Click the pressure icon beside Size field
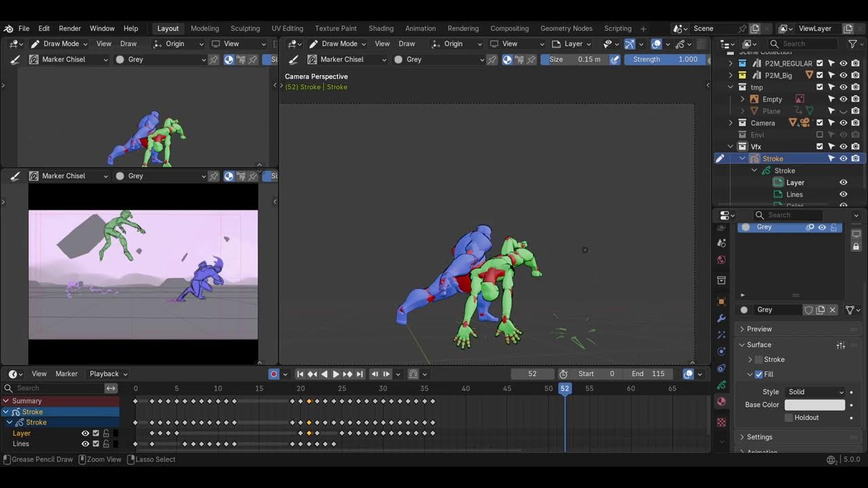Image resolution: width=868 pixels, height=488 pixels. click(614, 59)
